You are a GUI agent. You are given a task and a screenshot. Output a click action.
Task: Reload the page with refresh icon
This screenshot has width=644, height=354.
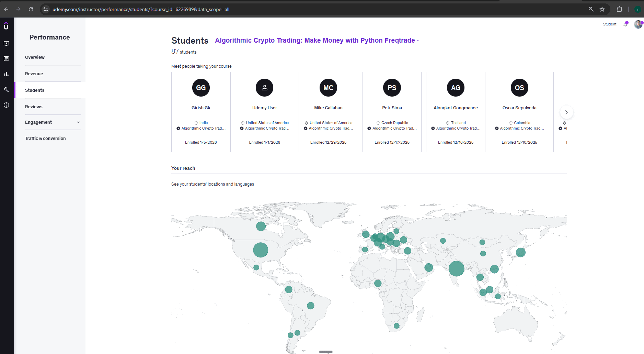click(x=31, y=9)
